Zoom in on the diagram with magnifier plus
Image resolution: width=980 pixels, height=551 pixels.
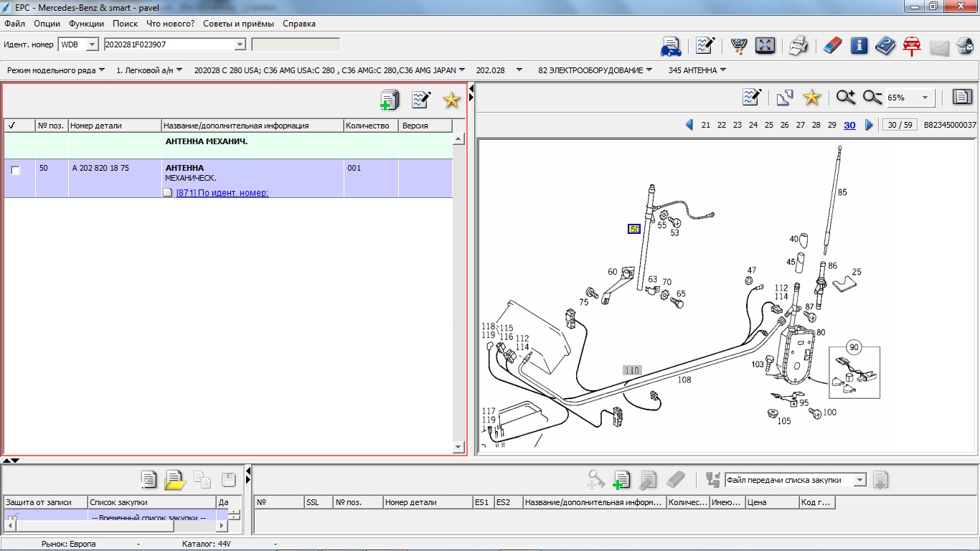pos(845,97)
